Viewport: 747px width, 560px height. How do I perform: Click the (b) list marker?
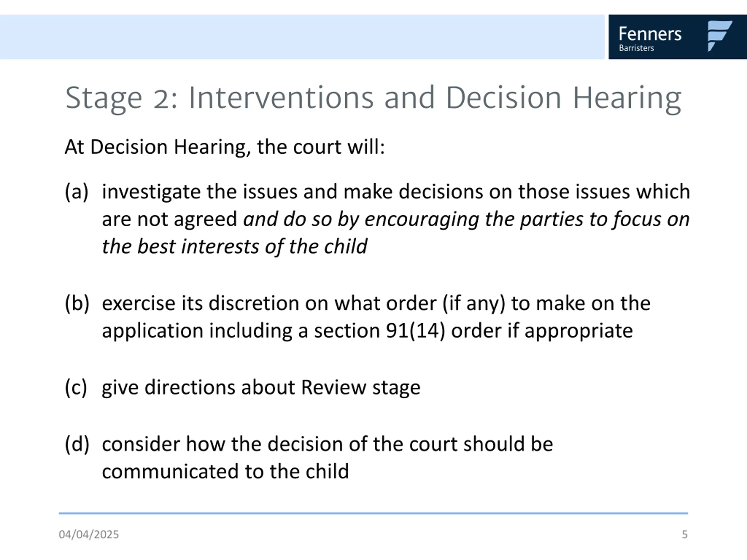click(77, 303)
